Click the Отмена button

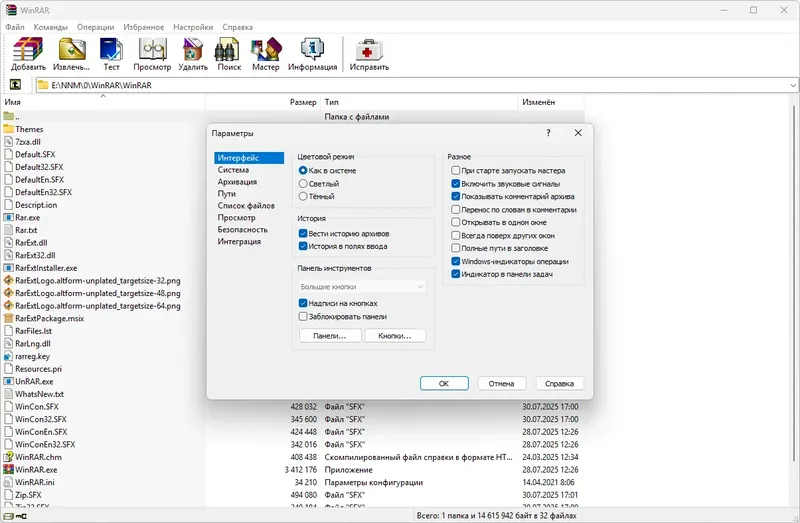point(502,383)
